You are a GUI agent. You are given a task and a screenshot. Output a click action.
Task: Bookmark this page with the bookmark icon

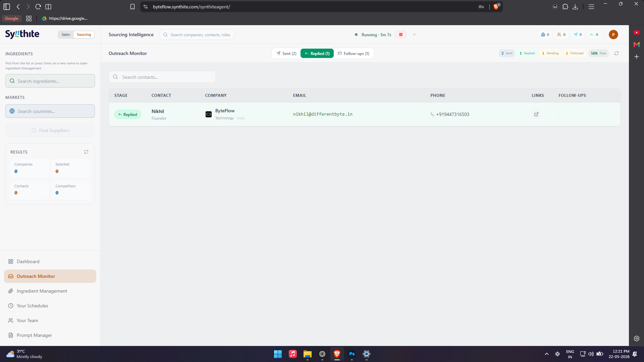tap(132, 7)
